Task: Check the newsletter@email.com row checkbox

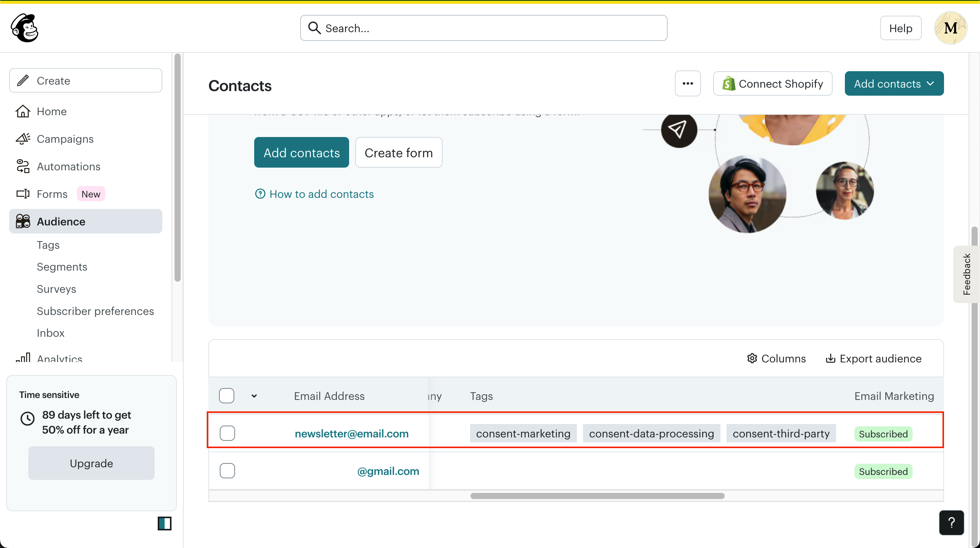Action: click(x=227, y=433)
